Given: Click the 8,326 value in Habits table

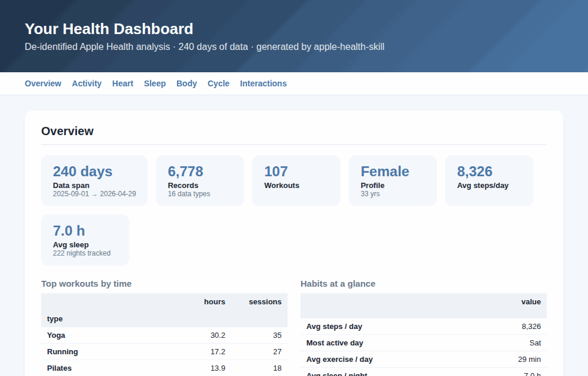Looking at the screenshot, I should (x=531, y=327).
